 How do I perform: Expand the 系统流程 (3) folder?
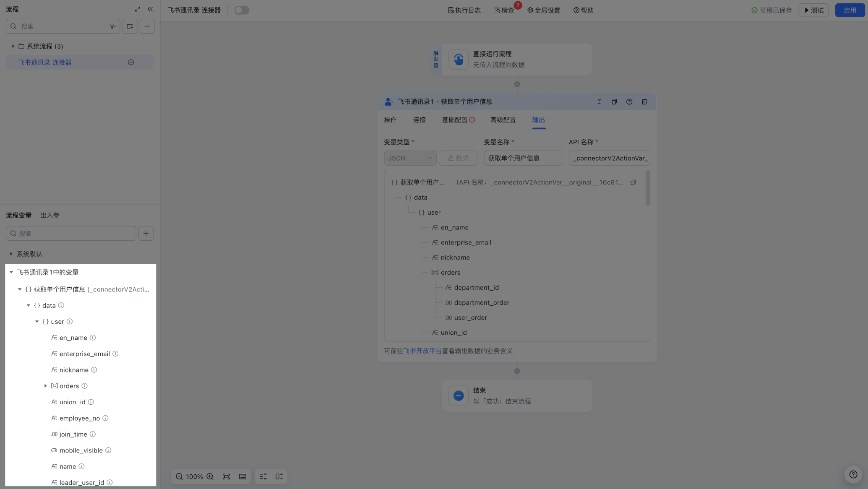13,46
